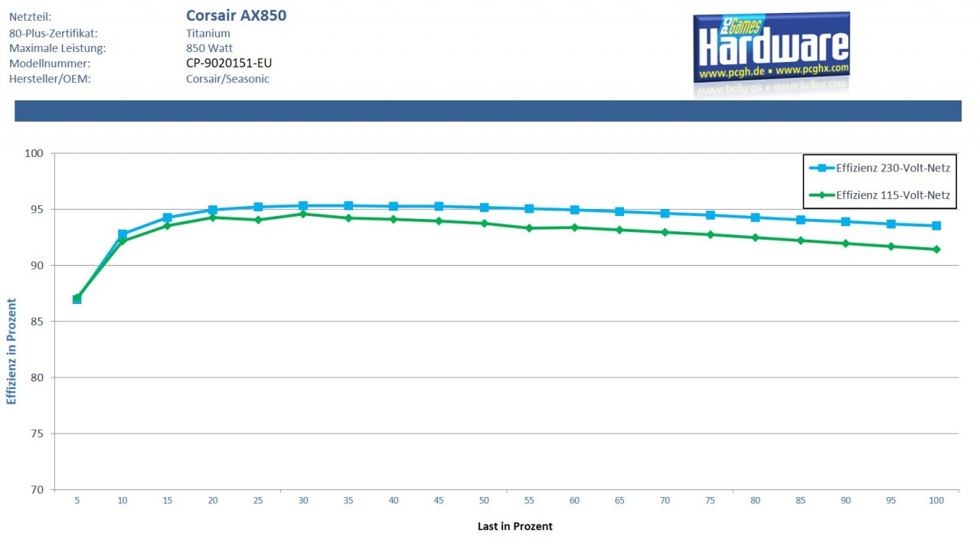Click blue 230-Volt data point at 90% load

(x=846, y=221)
